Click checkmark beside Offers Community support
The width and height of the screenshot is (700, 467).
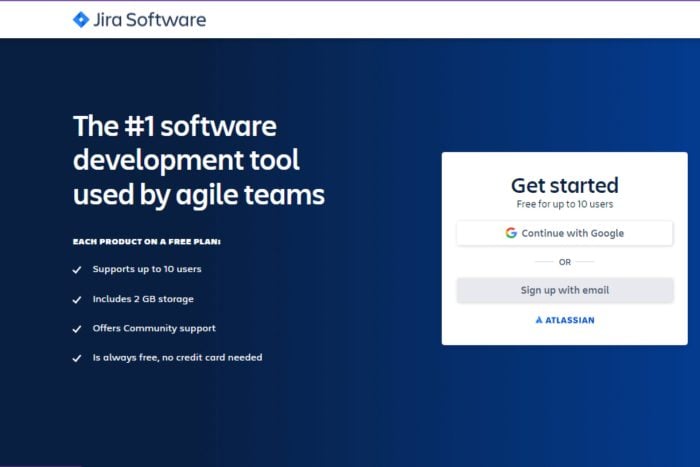pos(77,329)
